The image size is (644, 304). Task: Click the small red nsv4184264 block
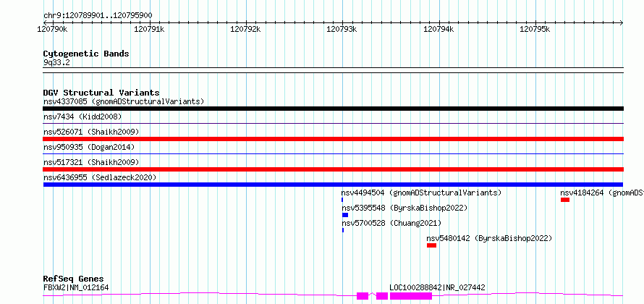(565, 200)
